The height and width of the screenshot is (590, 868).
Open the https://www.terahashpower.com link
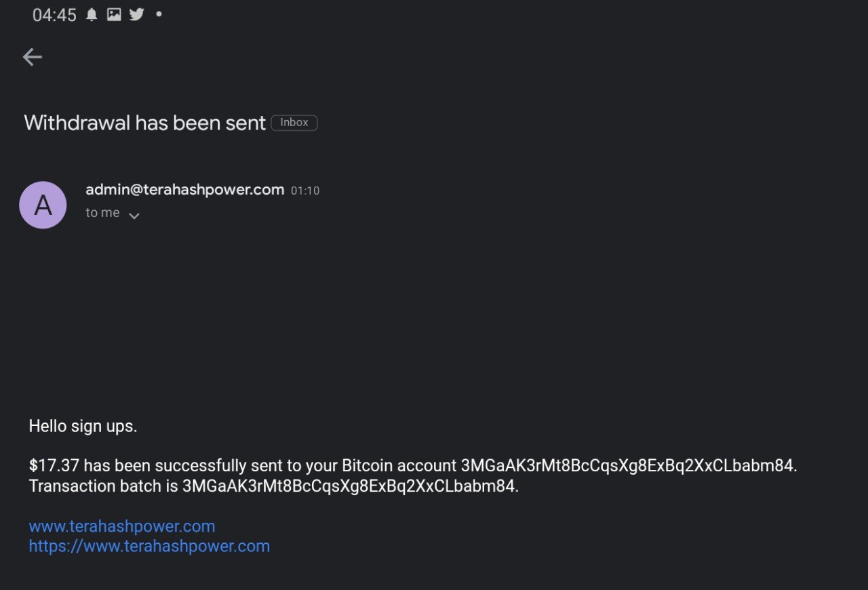(149, 546)
